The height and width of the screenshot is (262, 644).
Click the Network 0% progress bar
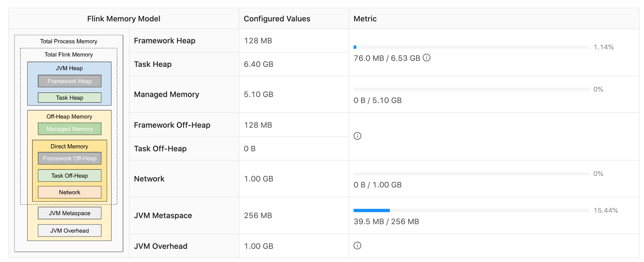coord(471,174)
